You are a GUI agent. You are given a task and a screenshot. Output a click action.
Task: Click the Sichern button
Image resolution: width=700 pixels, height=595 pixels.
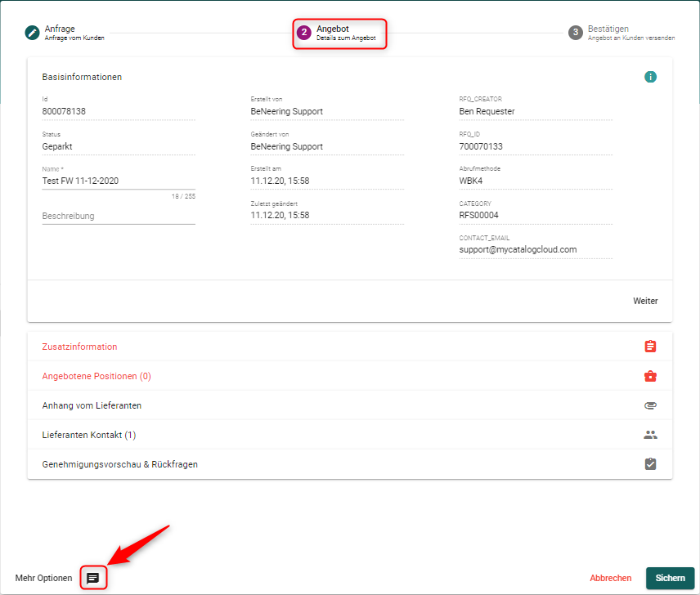(670, 578)
